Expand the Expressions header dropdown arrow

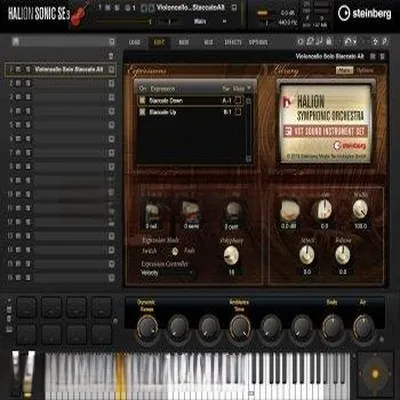click(x=249, y=89)
